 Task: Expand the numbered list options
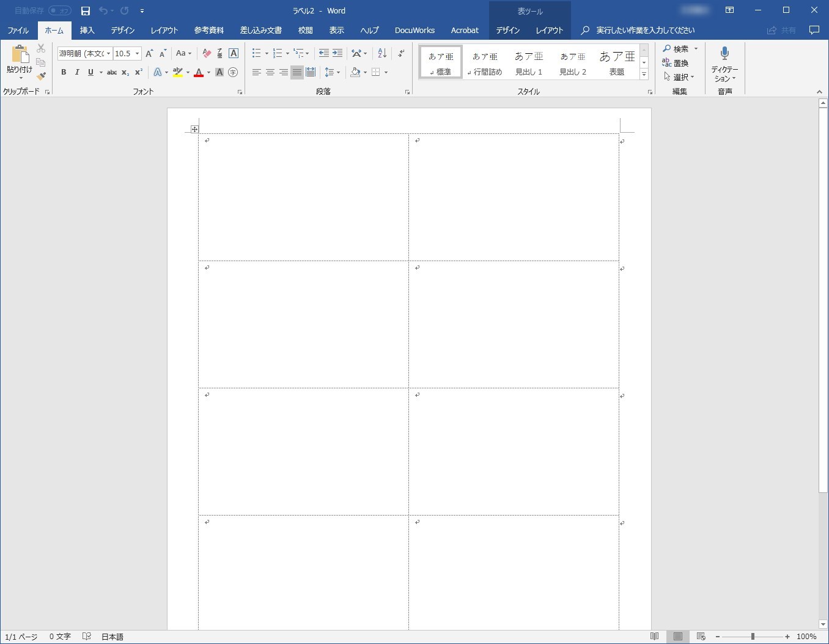(x=287, y=54)
